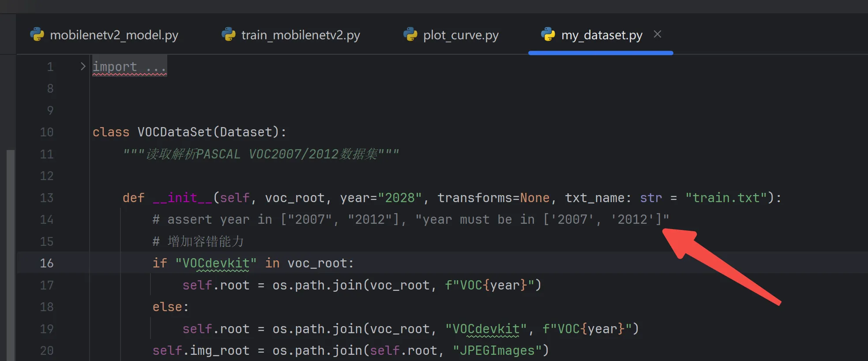Place cursor on 'VOCDataSet' class name
Viewport: 868px width, 361px height.
pyautogui.click(x=175, y=132)
